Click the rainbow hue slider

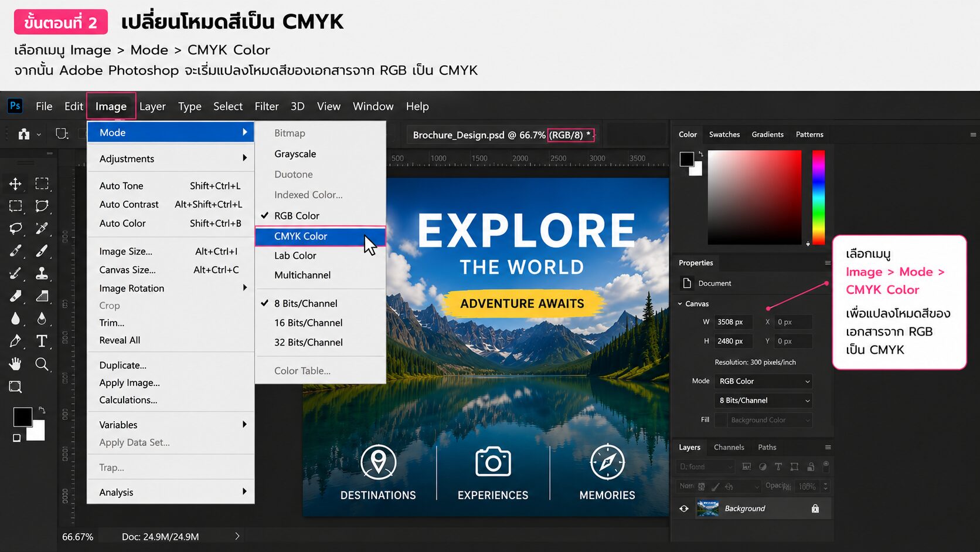coord(818,197)
